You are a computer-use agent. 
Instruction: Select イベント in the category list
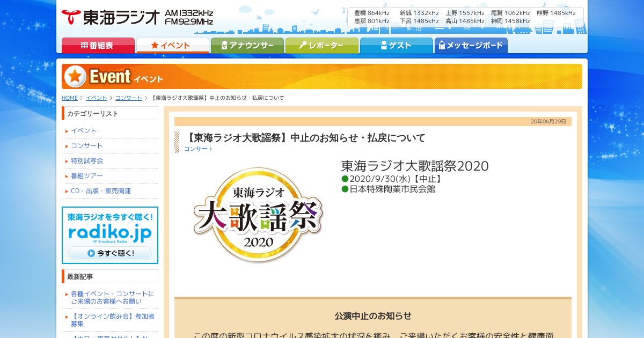[x=84, y=131]
